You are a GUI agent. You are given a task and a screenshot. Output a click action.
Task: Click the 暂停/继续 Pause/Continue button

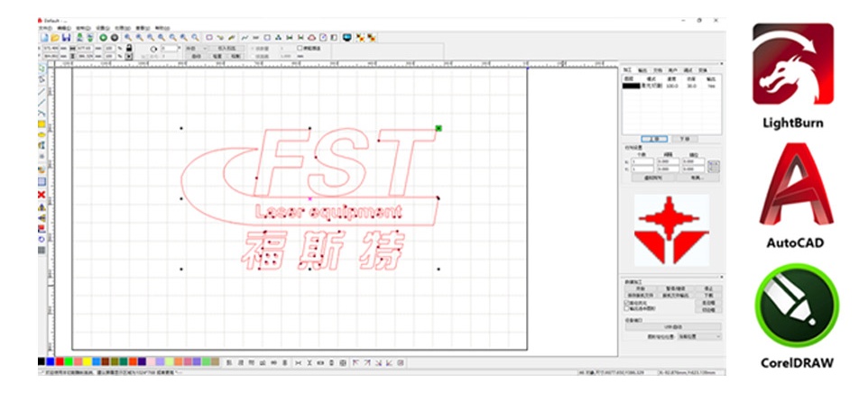point(674,288)
